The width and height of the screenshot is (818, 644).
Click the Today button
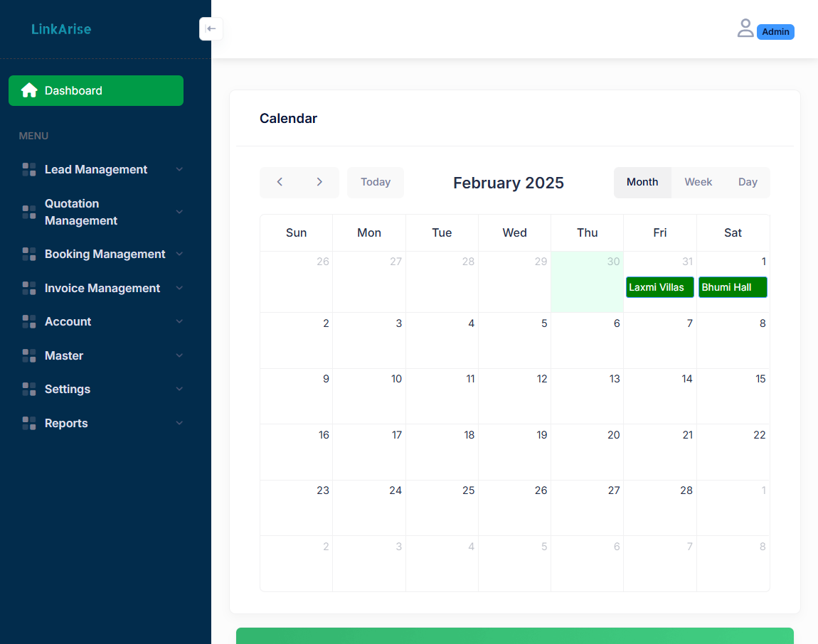coord(375,182)
